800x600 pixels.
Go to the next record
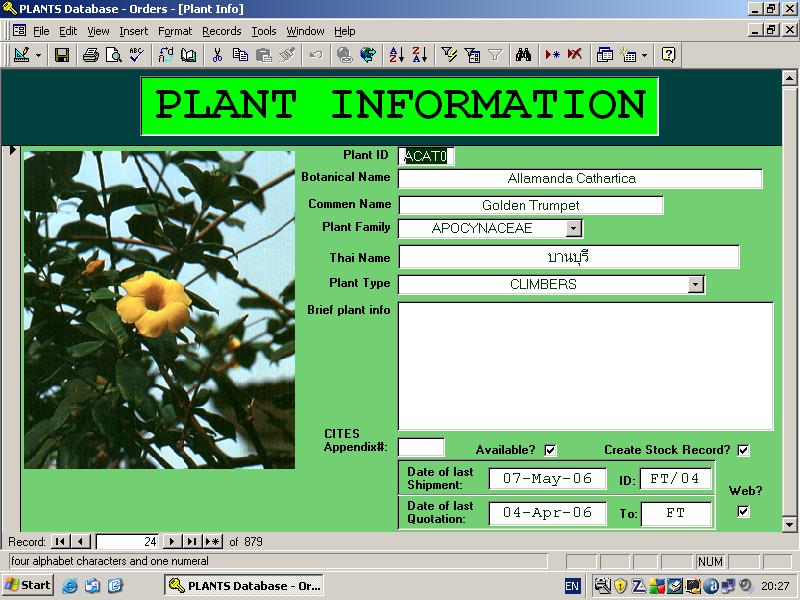tap(172, 541)
